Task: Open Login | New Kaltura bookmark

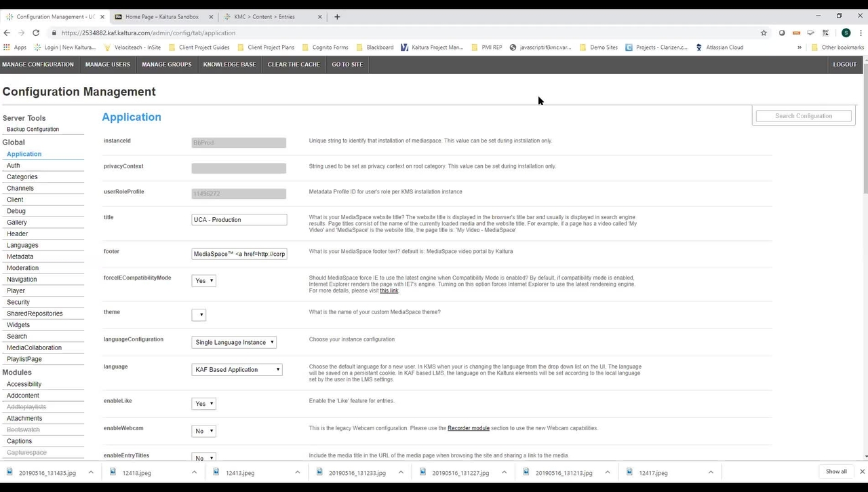Action: coord(65,48)
